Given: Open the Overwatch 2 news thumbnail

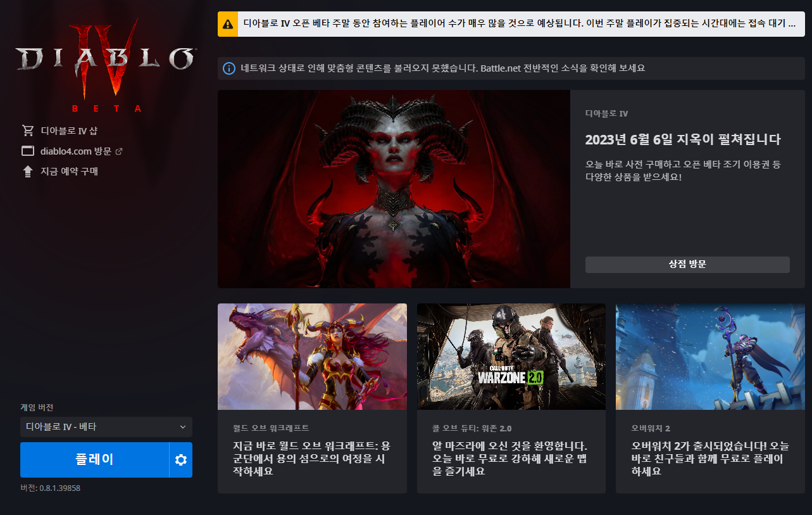Looking at the screenshot, I should (x=710, y=357).
